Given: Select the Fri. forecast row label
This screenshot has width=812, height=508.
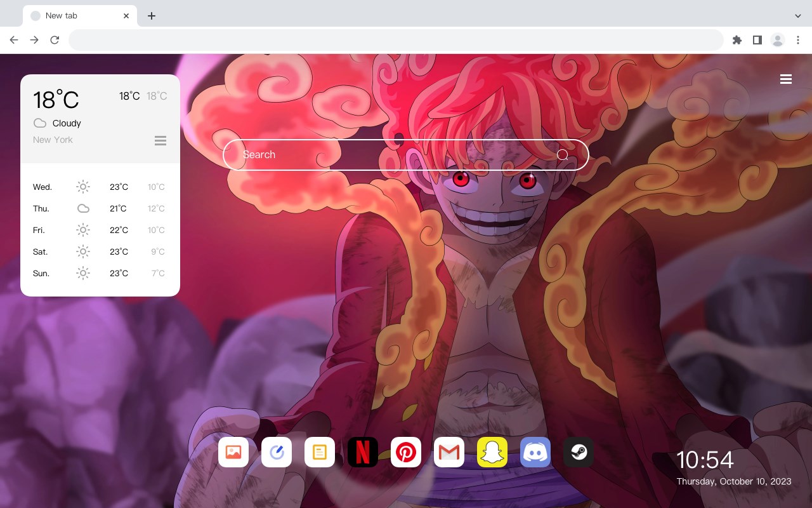Looking at the screenshot, I should click(39, 230).
